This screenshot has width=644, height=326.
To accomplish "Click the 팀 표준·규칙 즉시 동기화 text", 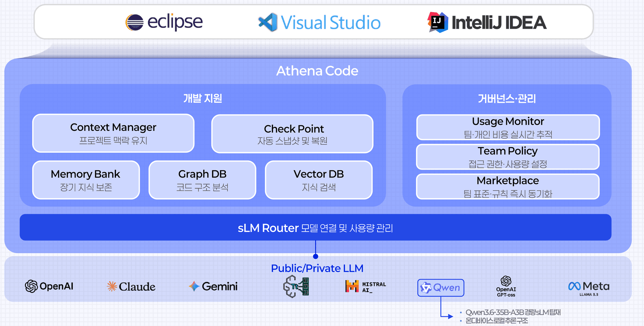I will click(508, 194).
